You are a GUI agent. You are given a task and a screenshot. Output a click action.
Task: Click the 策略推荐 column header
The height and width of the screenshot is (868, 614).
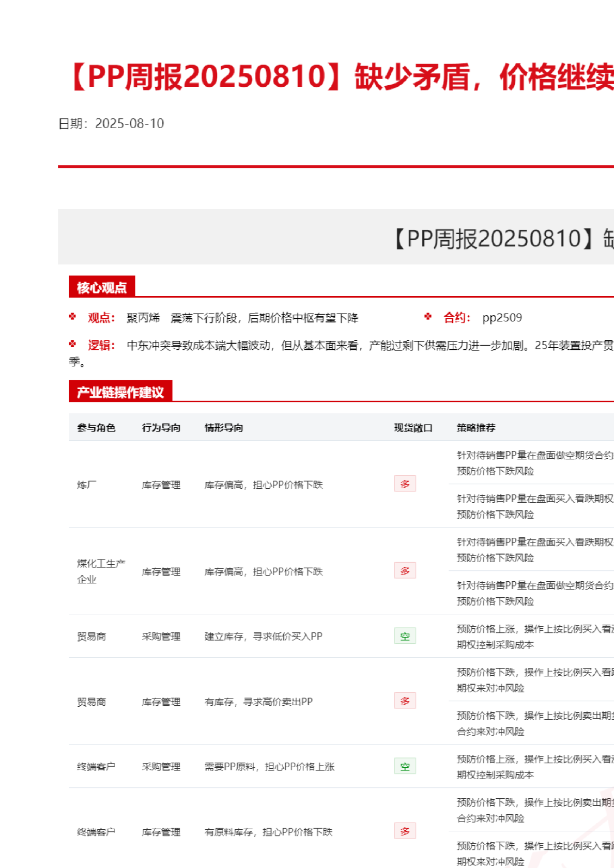[x=476, y=428]
